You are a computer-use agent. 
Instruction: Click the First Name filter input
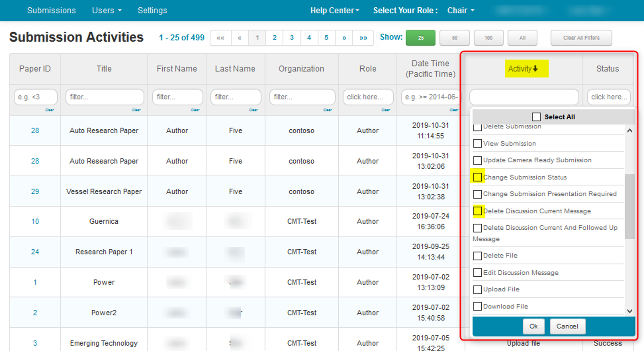[x=177, y=97]
